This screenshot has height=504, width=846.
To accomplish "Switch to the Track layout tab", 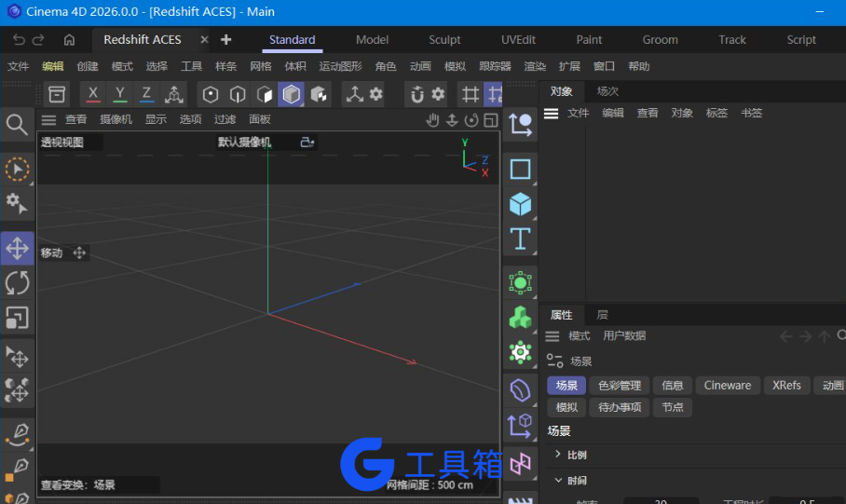I will coord(732,39).
